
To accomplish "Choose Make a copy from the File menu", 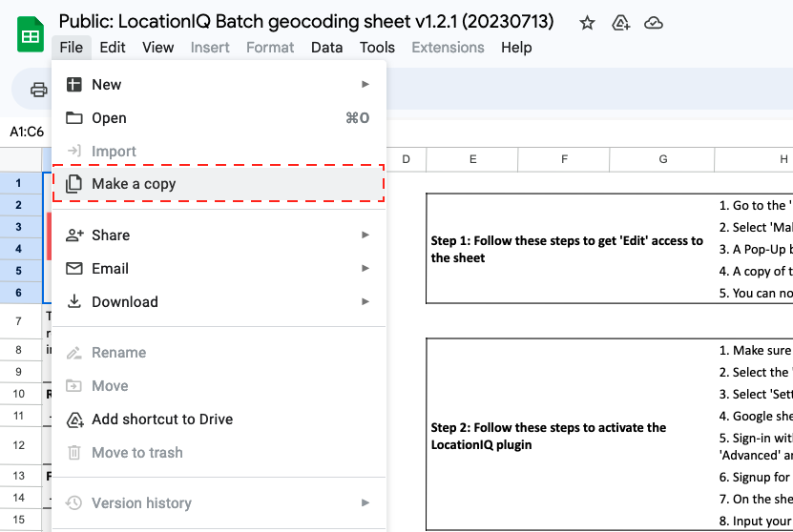I will [x=219, y=183].
